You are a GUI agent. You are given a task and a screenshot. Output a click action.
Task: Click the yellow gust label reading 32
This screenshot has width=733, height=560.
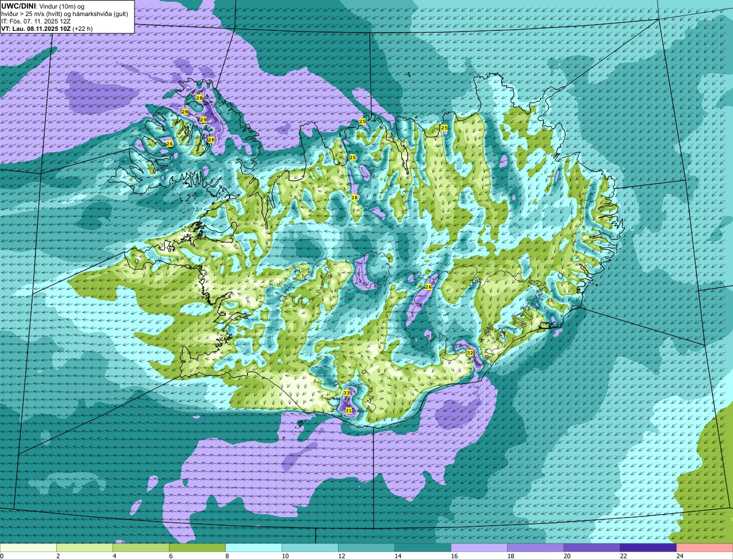(x=470, y=353)
